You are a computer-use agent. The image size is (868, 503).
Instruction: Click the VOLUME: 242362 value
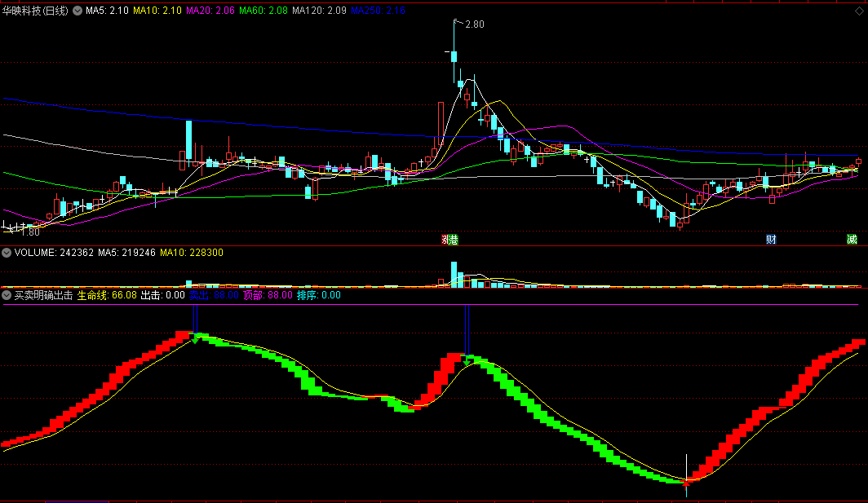[x=54, y=253]
